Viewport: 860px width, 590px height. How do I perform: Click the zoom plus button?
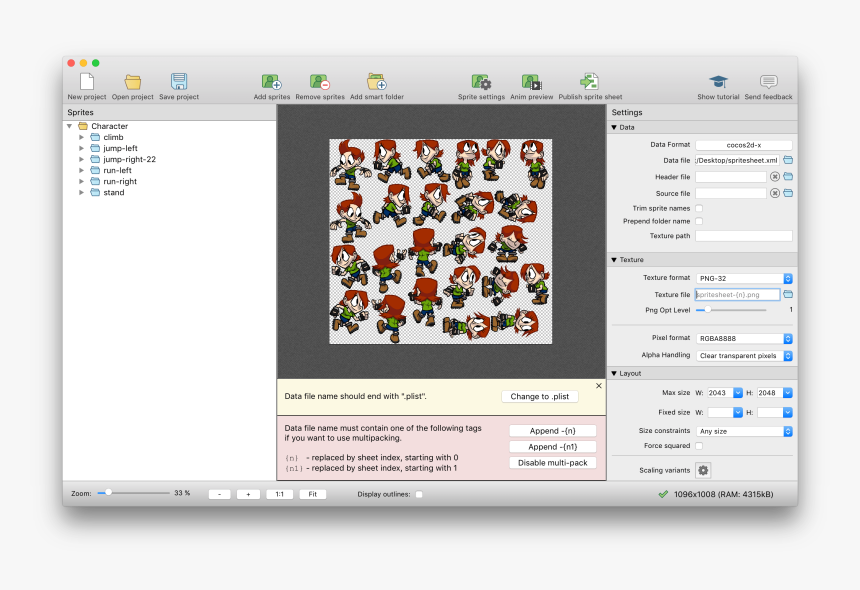click(x=248, y=494)
